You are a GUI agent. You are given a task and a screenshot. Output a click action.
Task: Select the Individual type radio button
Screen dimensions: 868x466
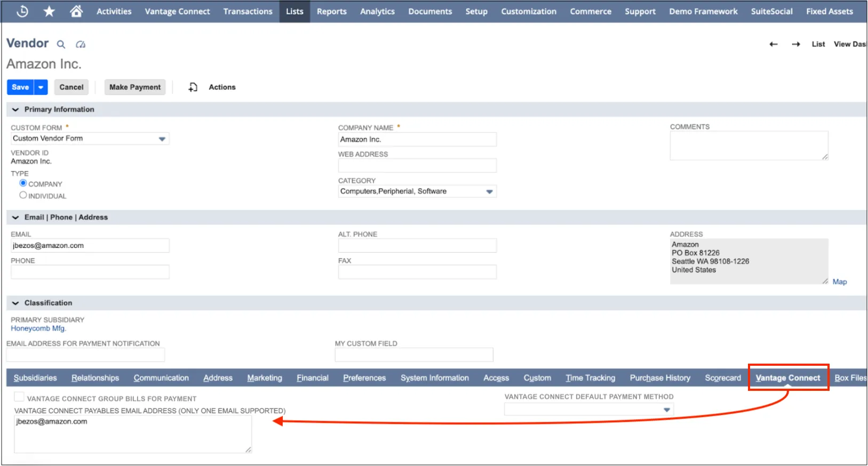pos(23,195)
